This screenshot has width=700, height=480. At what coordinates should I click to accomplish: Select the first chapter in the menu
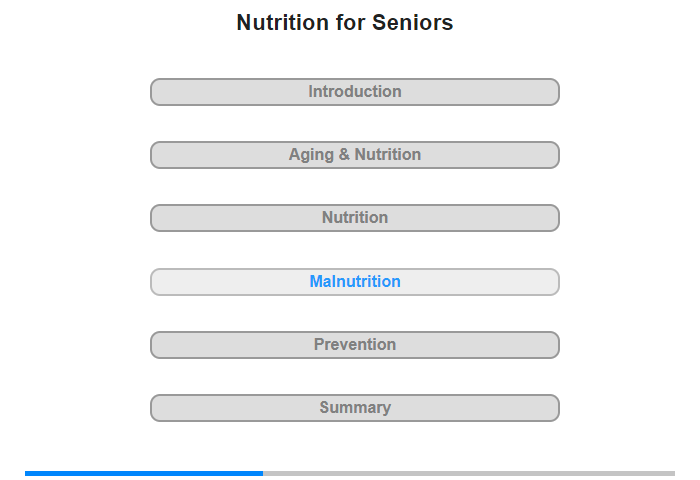pyautogui.click(x=354, y=92)
